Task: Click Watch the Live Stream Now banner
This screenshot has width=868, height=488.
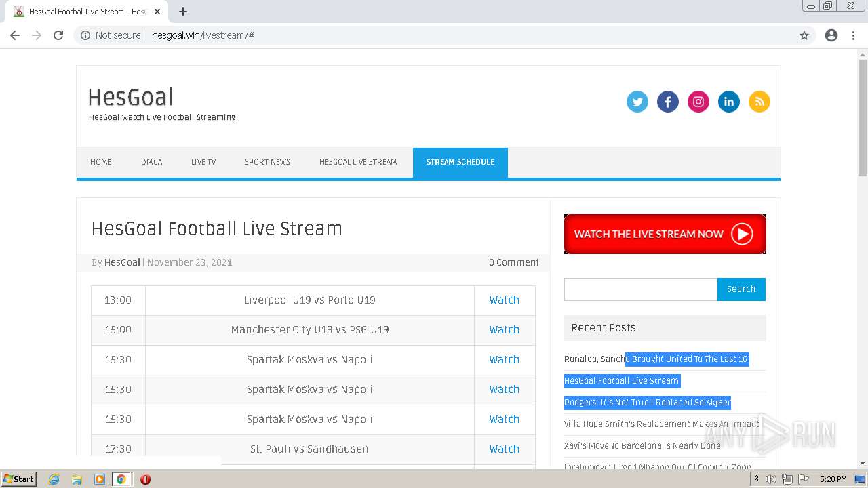Action: 665,234
